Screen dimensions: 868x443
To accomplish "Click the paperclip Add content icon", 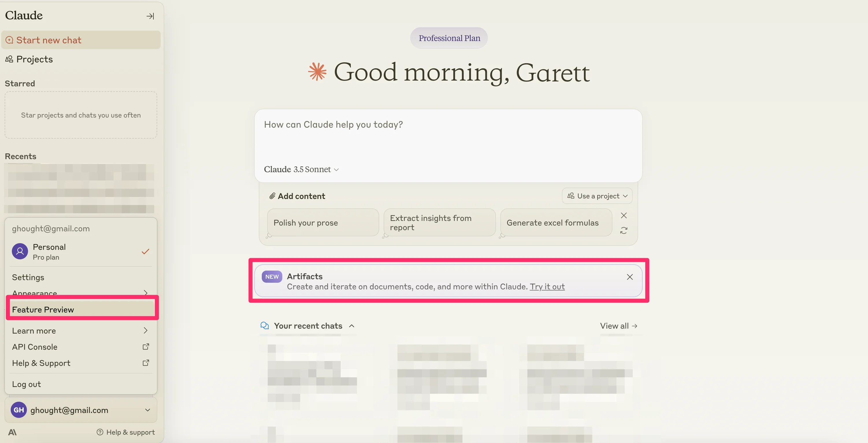I will point(272,196).
